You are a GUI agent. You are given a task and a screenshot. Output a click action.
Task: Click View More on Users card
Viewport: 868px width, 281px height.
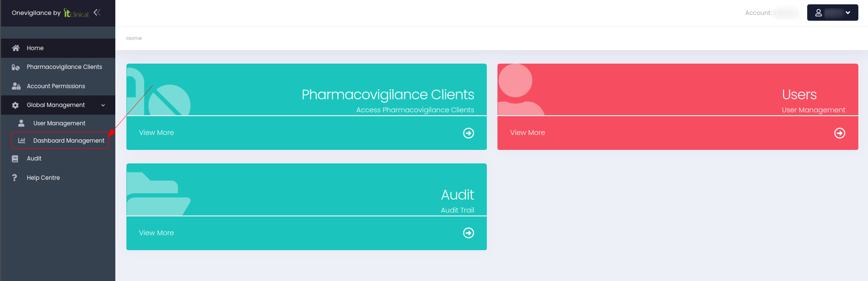[x=527, y=133]
